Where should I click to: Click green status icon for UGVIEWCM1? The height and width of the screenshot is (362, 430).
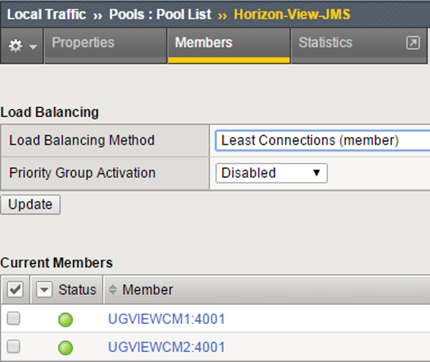point(65,319)
